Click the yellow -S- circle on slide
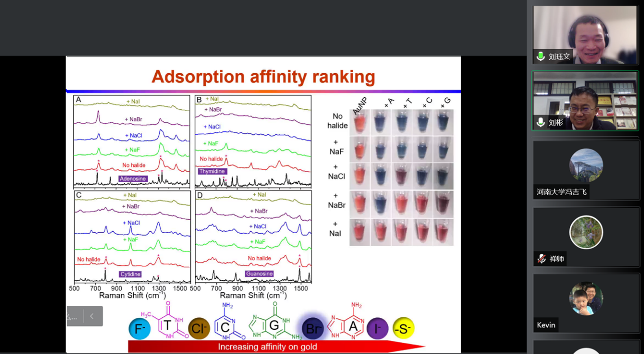 click(x=403, y=328)
